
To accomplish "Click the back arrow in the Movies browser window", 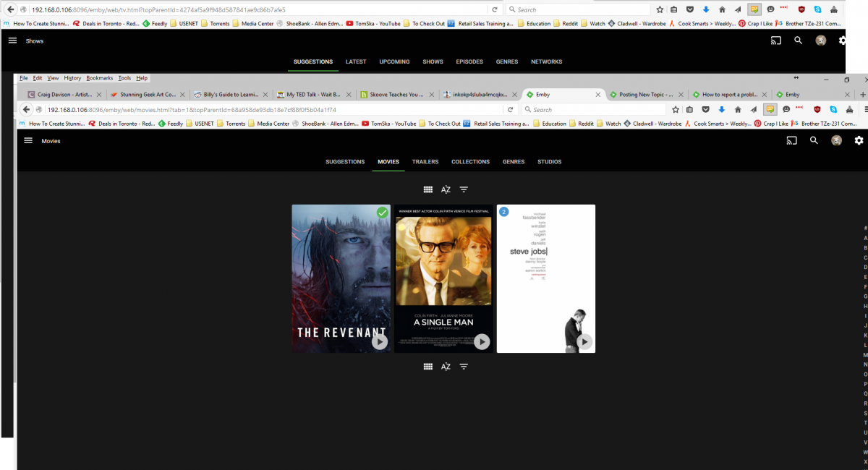I will click(27, 109).
